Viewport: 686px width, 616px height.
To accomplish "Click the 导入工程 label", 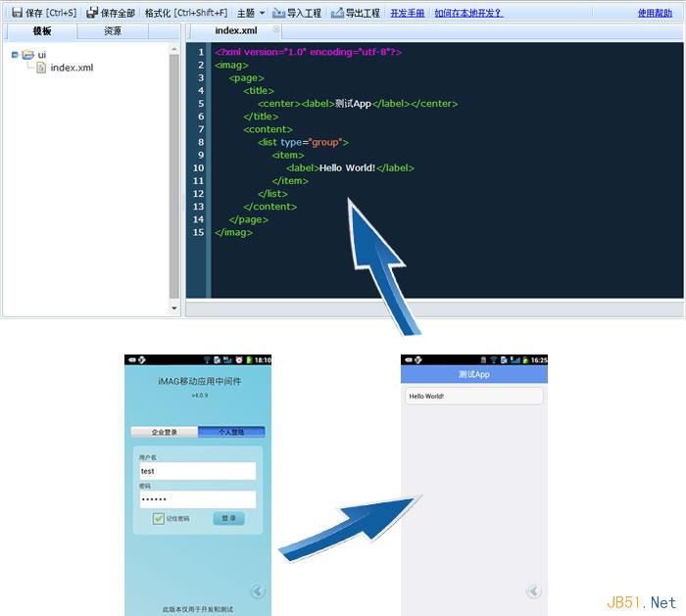I will [x=304, y=13].
